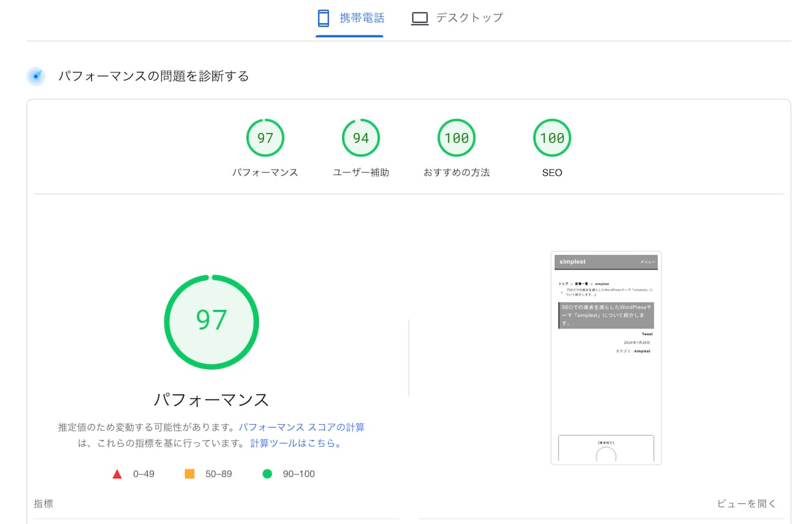Select the SEO 100 score gauge
The width and height of the screenshot is (812, 524).
point(552,138)
